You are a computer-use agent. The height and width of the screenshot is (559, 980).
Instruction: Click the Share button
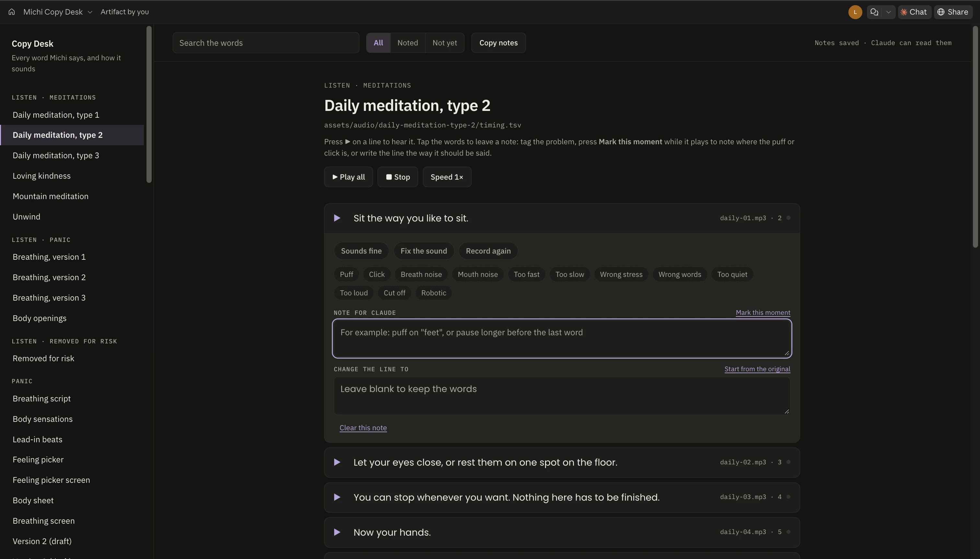click(953, 12)
